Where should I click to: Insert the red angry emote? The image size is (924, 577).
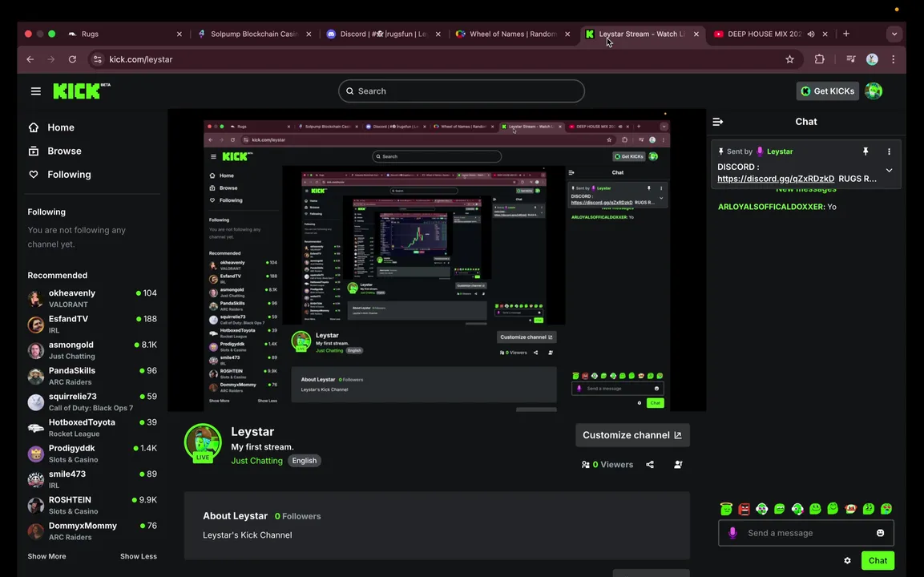[744, 509]
